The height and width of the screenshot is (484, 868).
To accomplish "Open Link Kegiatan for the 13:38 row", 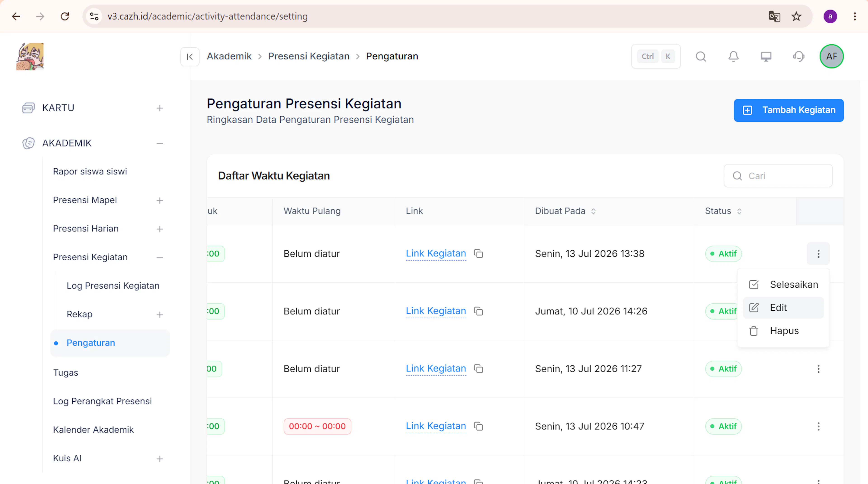I will [x=436, y=253].
